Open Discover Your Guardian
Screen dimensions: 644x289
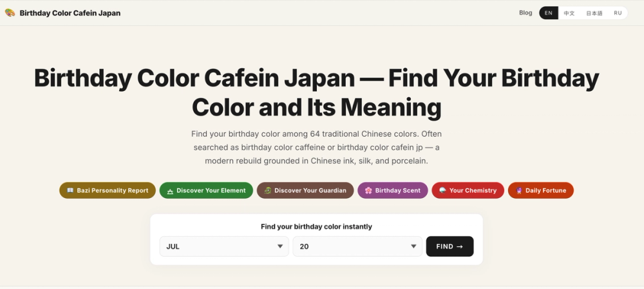pyautogui.click(x=305, y=190)
